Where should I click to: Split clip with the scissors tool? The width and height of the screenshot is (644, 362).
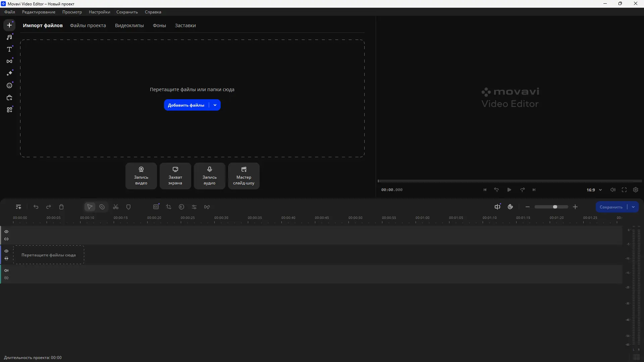click(x=115, y=207)
